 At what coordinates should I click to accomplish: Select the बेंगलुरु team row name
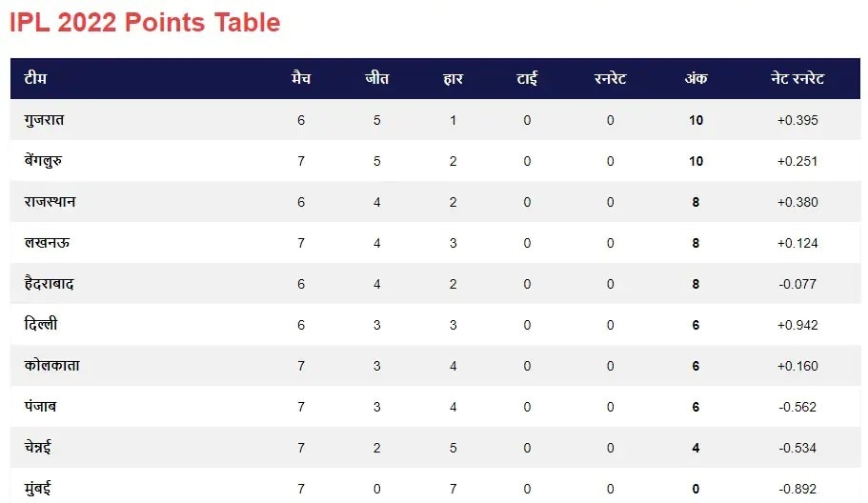pyautogui.click(x=44, y=161)
